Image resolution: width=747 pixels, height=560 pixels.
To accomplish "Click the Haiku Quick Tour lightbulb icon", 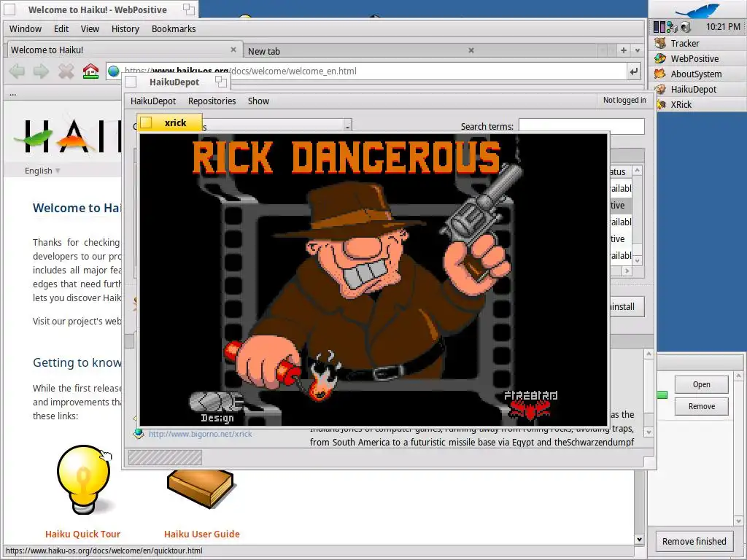I will (84, 480).
